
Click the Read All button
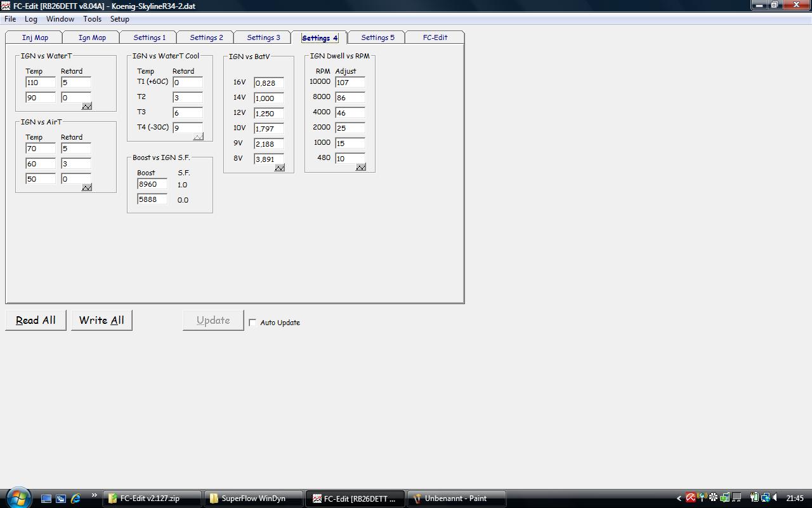36,320
